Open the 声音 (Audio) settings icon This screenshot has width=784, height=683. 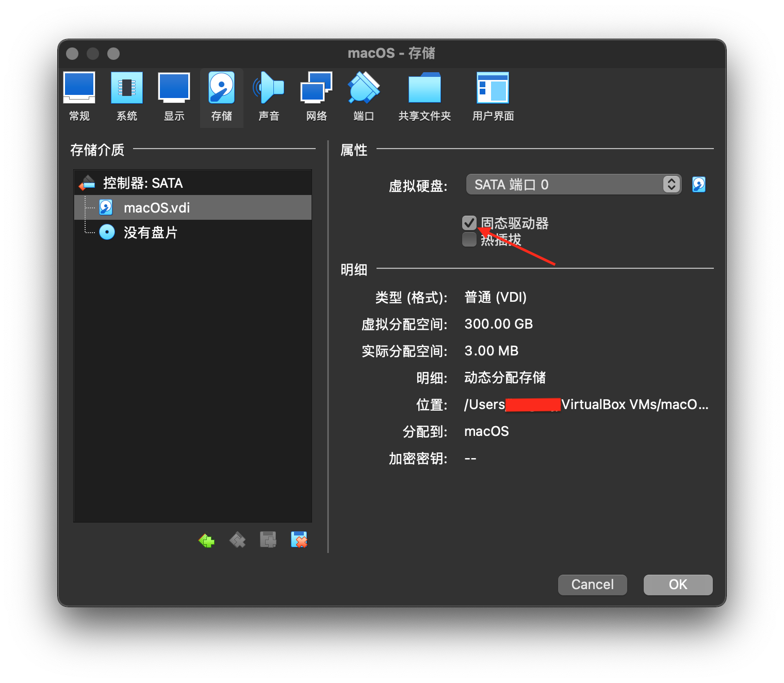point(269,97)
